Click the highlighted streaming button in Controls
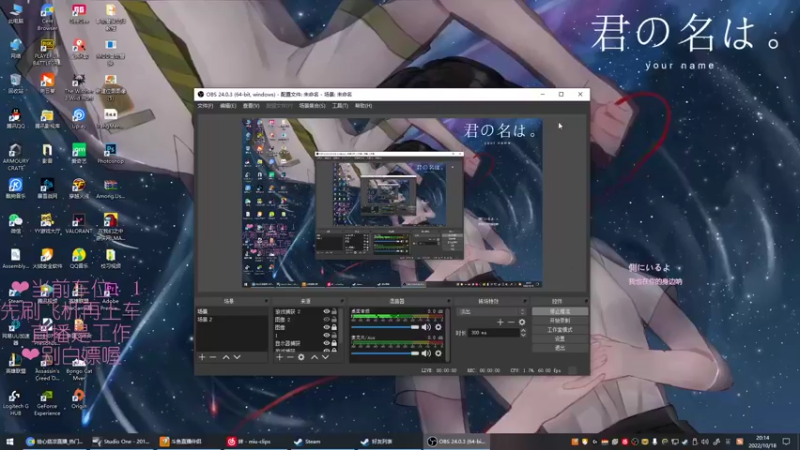 click(x=560, y=311)
